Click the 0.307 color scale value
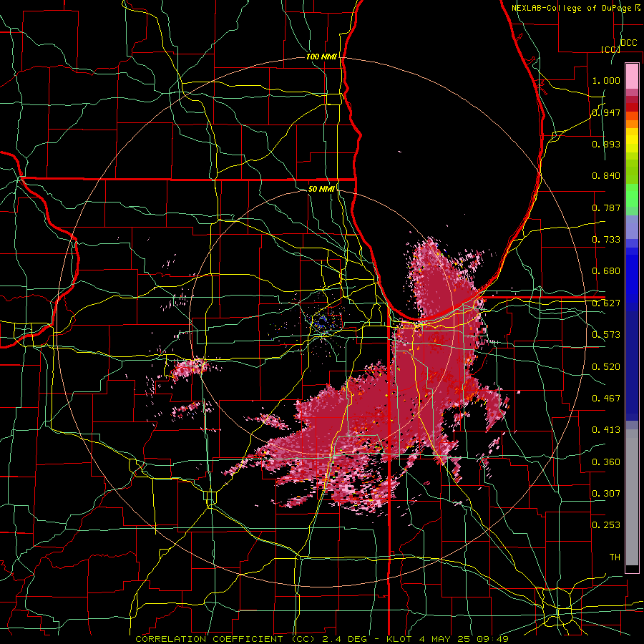The image size is (644, 644). [x=606, y=493]
